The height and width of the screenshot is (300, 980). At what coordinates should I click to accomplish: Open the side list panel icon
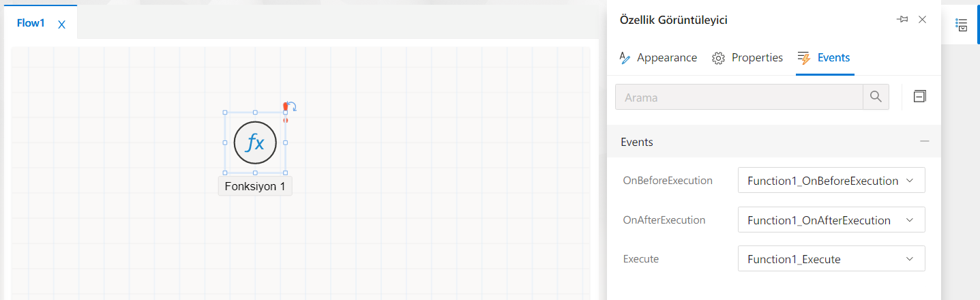click(962, 25)
